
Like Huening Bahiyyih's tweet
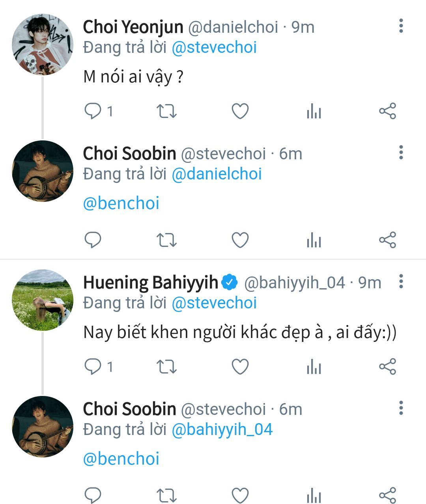pos(240,367)
